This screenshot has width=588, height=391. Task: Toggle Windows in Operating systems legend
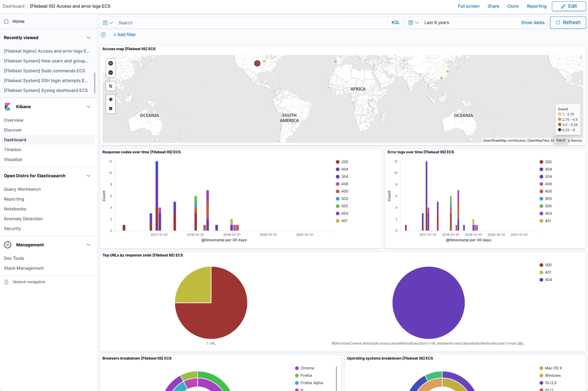point(553,375)
